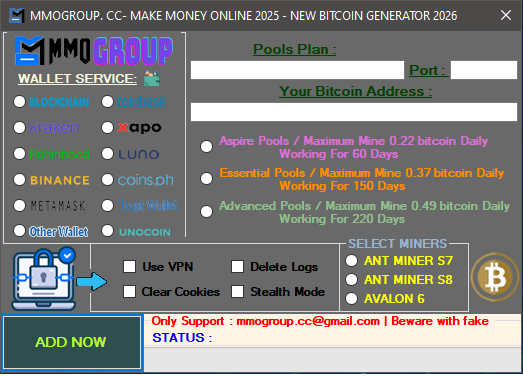The height and width of the screenshot is (376, 523).
Task: Choose the Other Wallet option
Action: [x=19, y=231]
